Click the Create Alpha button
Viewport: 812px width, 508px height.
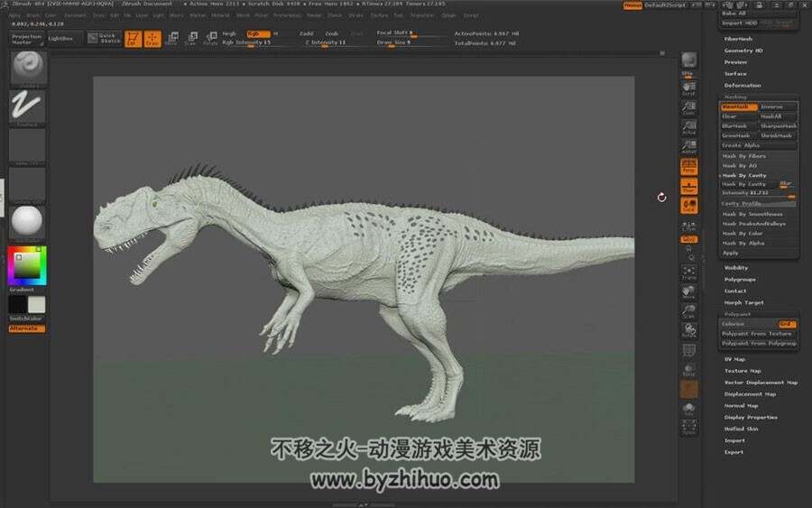759,145
